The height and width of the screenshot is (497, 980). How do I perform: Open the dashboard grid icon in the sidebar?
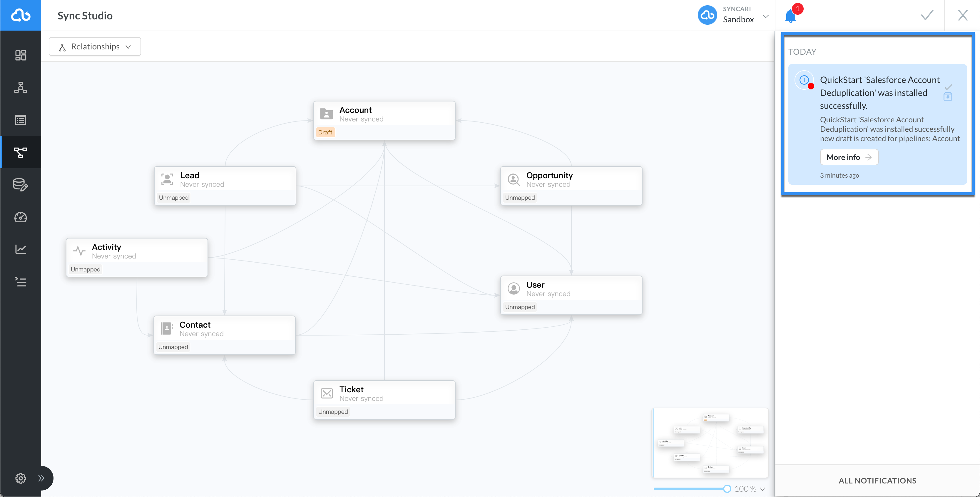21,55
